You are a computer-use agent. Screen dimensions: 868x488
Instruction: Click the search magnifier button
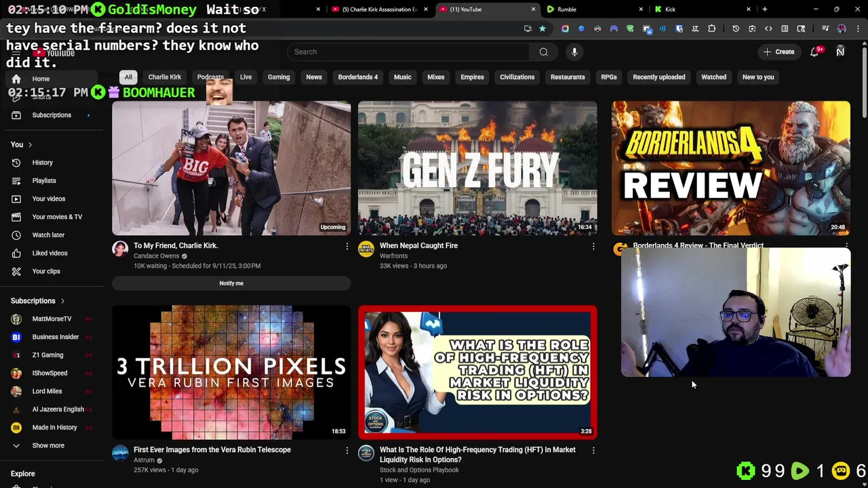pyautogui.click(x=544, y=52)
